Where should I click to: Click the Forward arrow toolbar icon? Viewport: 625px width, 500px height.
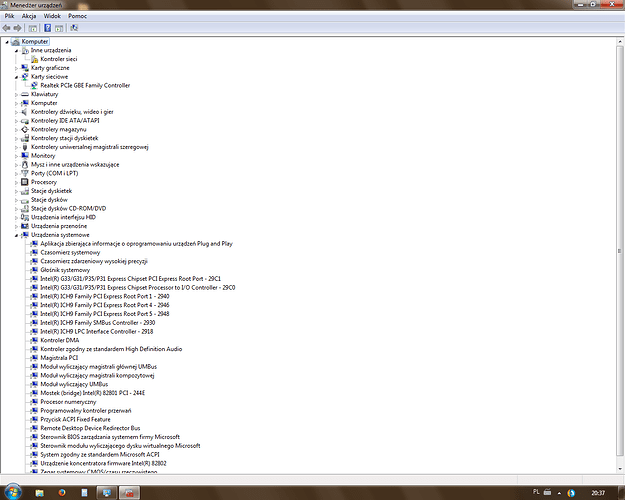pyautogui.click(x=18, y=28)
